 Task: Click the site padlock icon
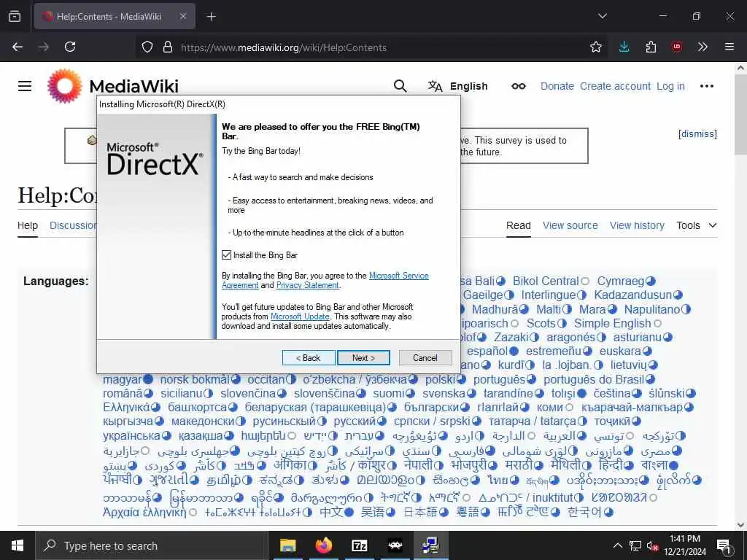pyautogui.click(x=167, y=47)
